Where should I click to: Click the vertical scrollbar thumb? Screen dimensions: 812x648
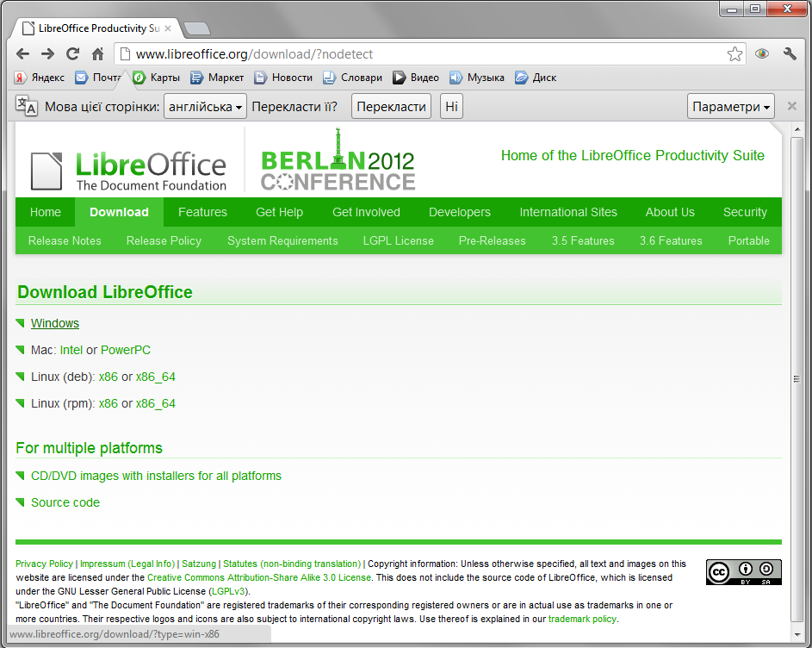point(797,379)
